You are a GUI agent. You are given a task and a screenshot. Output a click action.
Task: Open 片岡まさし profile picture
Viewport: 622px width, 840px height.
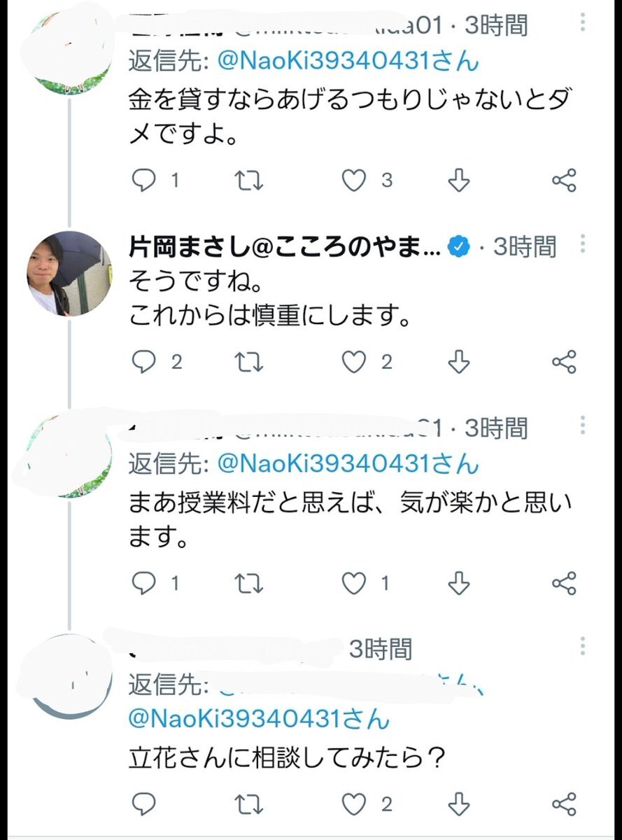69,274
